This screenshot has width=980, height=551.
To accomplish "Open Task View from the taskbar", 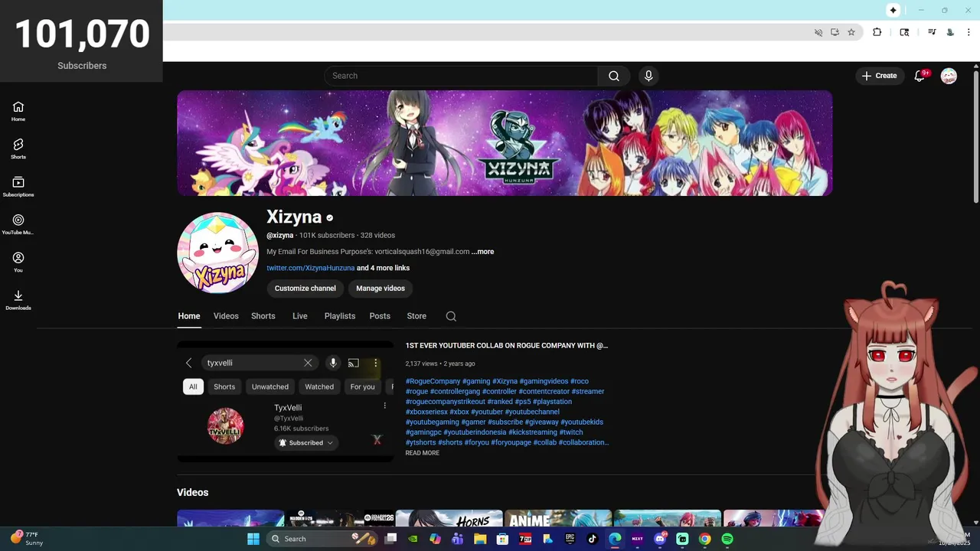I will 390,539.
